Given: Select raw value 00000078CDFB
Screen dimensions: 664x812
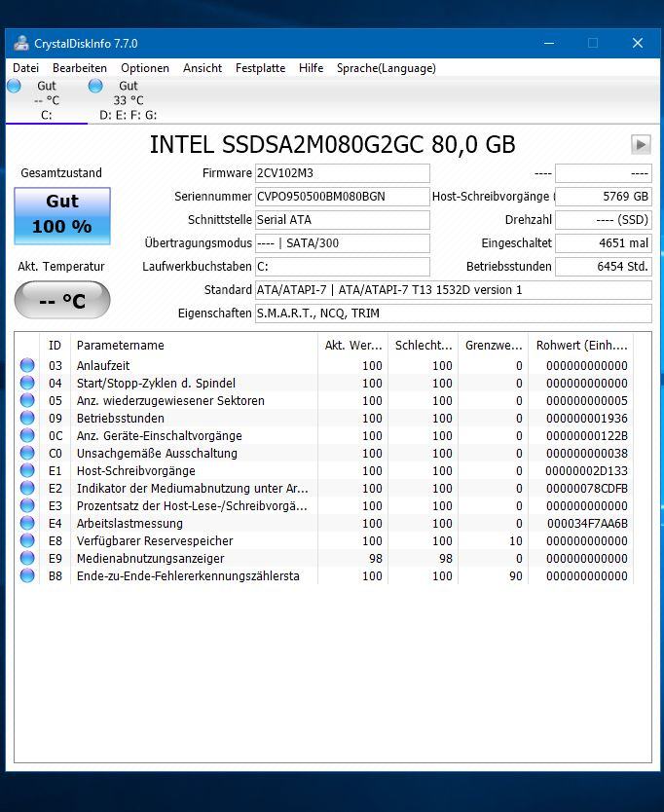Looking at the screenshot, I should [x=587, y=489].
